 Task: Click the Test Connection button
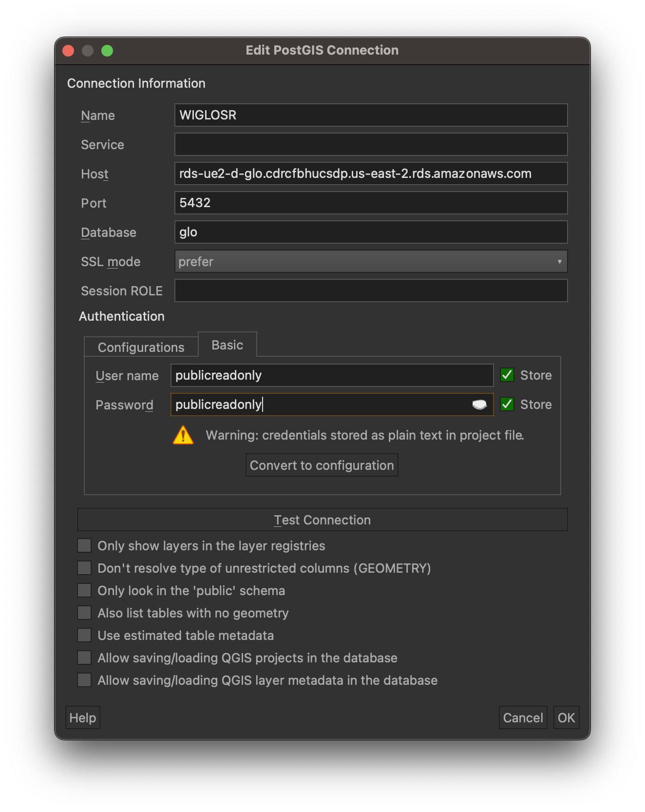click(x=322, y=520)
